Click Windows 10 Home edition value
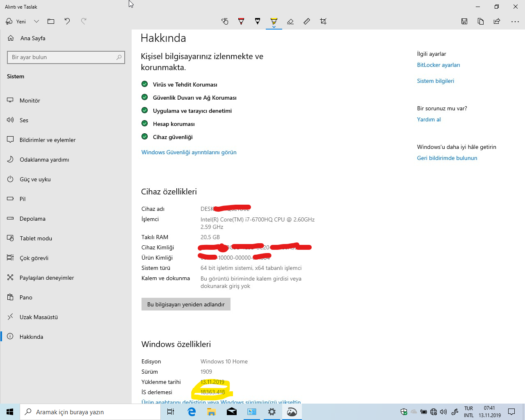Image resolution: width=525 pixels, height=420 pixels. [224, 361]
